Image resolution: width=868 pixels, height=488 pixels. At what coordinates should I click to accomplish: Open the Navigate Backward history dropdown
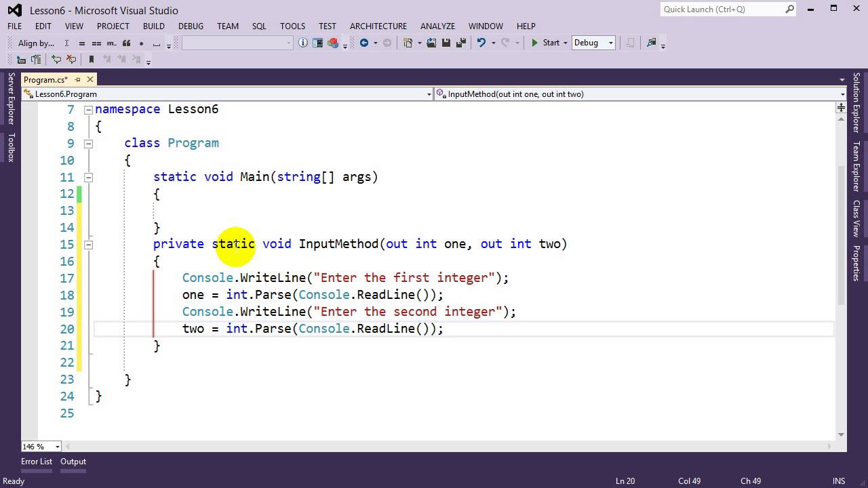[375, 43]
